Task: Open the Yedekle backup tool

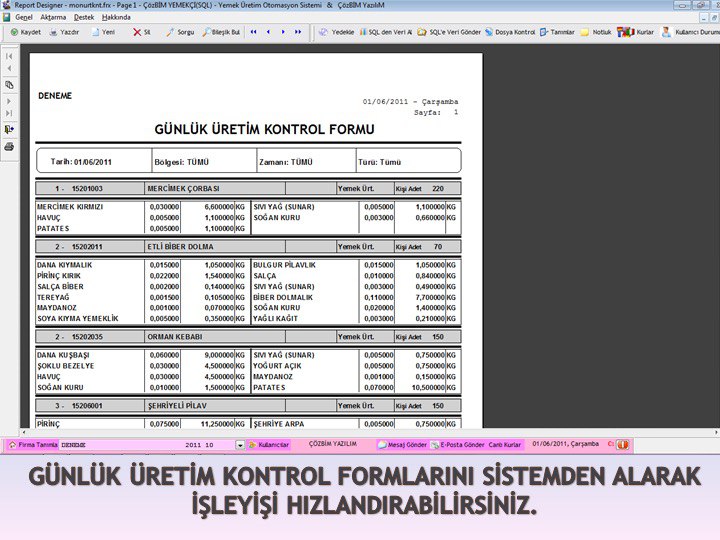Action: tap(336, 32)
